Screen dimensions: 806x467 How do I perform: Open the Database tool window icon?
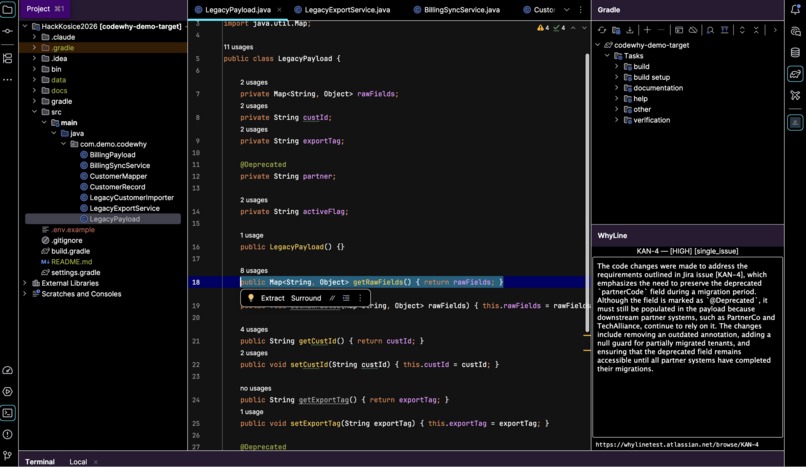click(x=795, y=52)
